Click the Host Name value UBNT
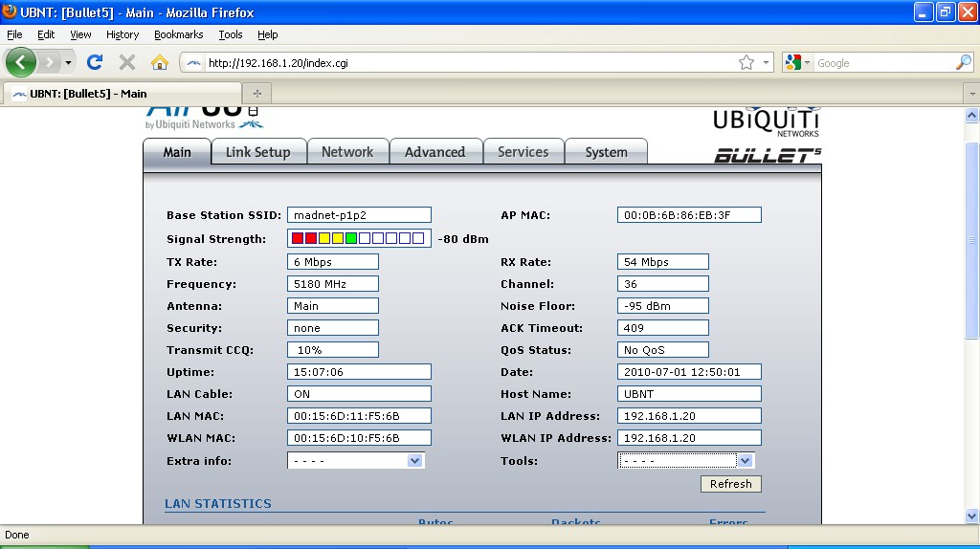Image resolution: width=980 pixels, height=549 pixels. (x=689, y=394)
